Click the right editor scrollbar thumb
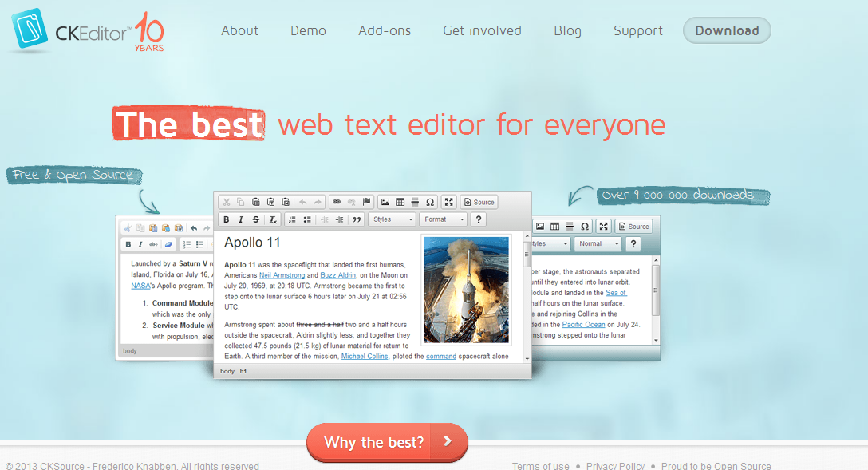This screenshot has width=868, height=470. [656, 290]
